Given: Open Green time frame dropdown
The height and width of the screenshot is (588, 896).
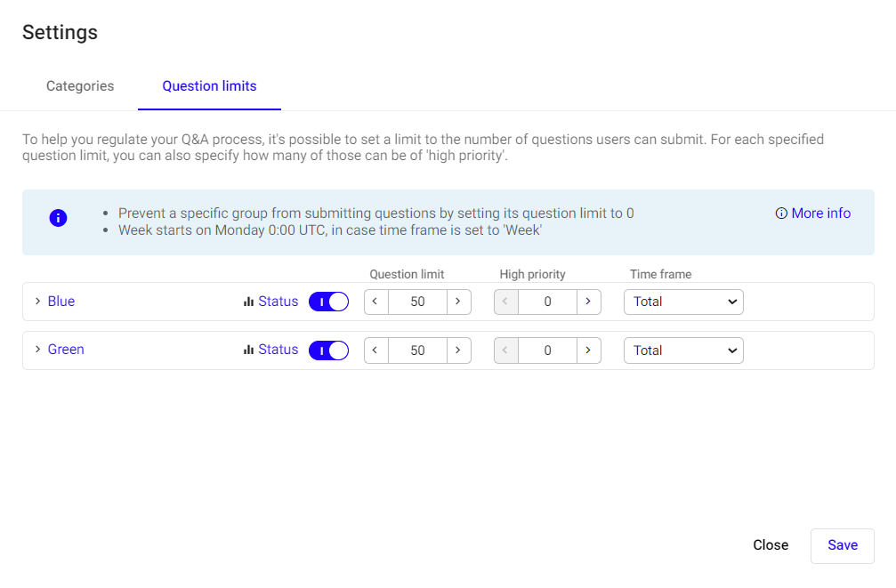Looking at the screenshot, I should [x=683, y=350].
